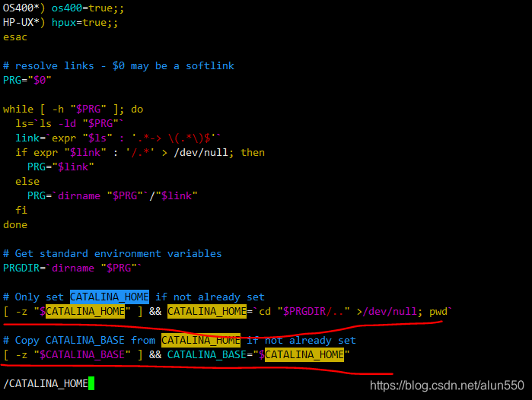Click the line PRGDIR=`dirname "$PRG"`

72,268
